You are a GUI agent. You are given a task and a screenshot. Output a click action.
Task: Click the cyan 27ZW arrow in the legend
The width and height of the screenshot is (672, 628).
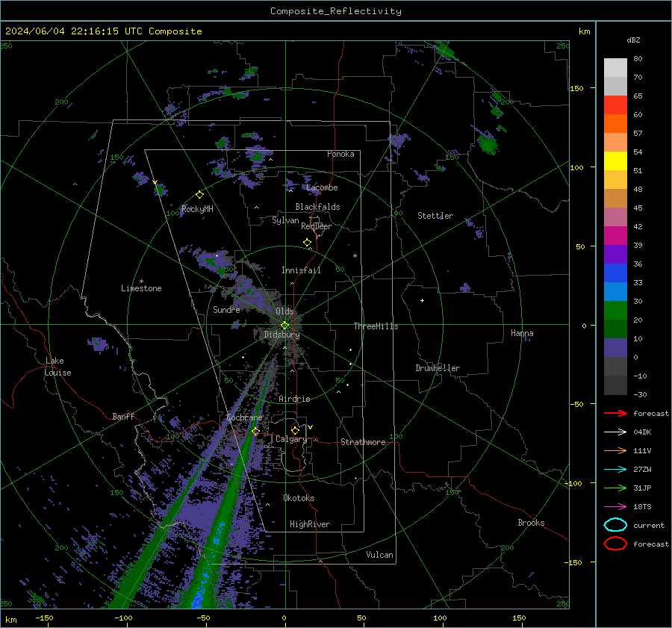pyautogui.click(x=615, y=469)
